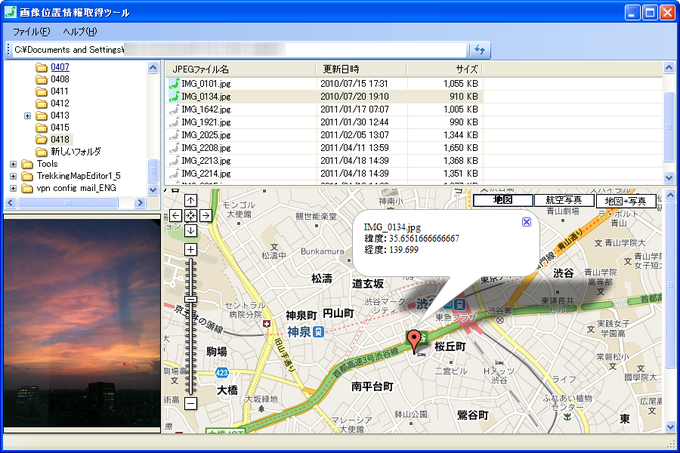Click the map zoom slider handle
The height and width of the screenshot is (453, 680).
coord(190,299)
